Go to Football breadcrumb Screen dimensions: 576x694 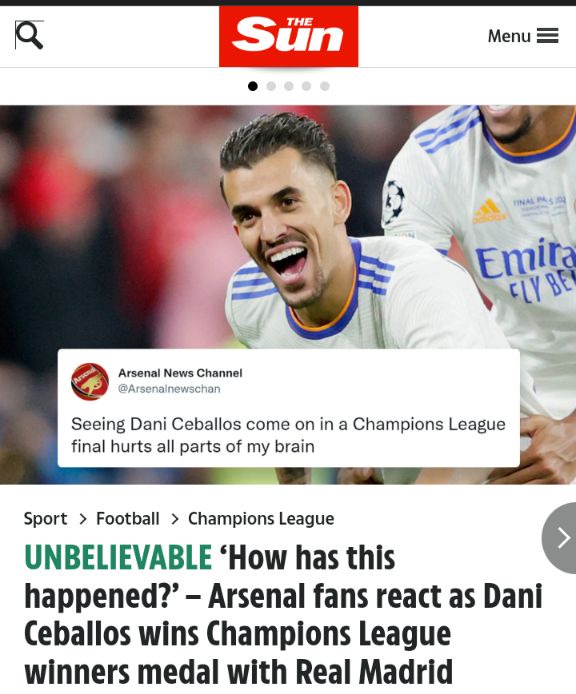coord(128,518)
